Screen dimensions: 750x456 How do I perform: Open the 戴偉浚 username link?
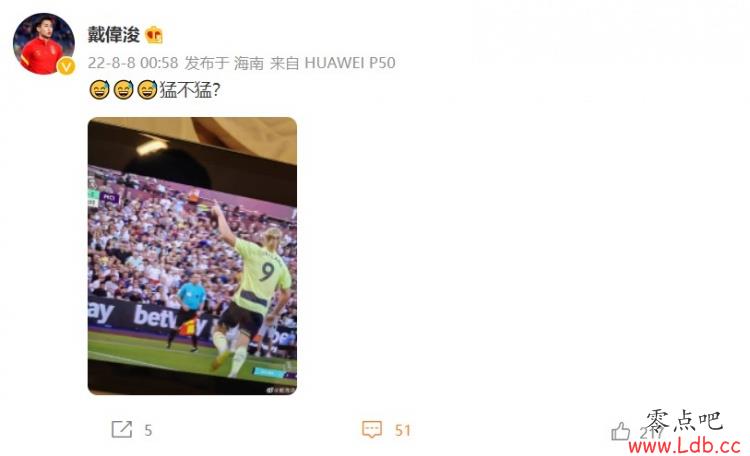click(113, 35)
